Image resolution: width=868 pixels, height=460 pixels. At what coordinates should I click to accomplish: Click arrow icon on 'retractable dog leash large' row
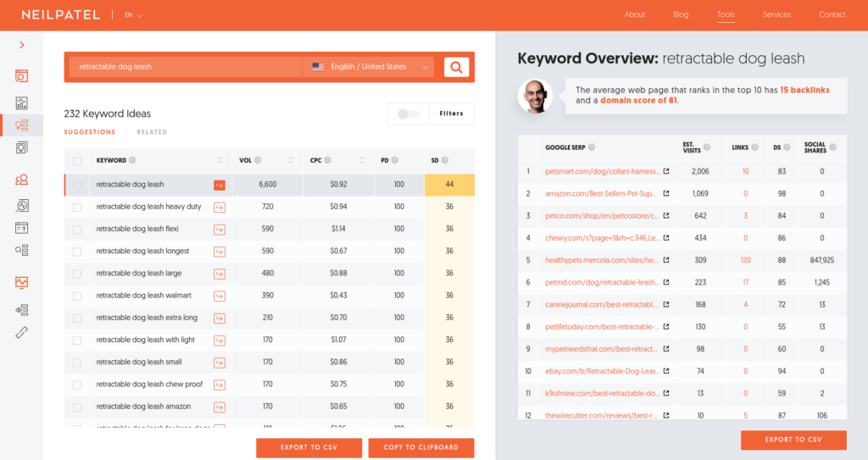click(220, 274)
